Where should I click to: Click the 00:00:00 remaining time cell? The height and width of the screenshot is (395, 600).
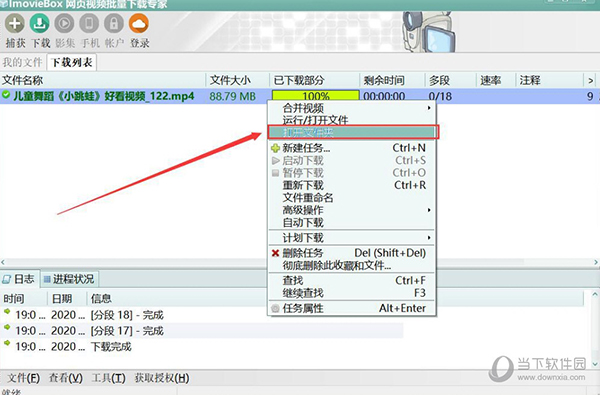[384, 96]
